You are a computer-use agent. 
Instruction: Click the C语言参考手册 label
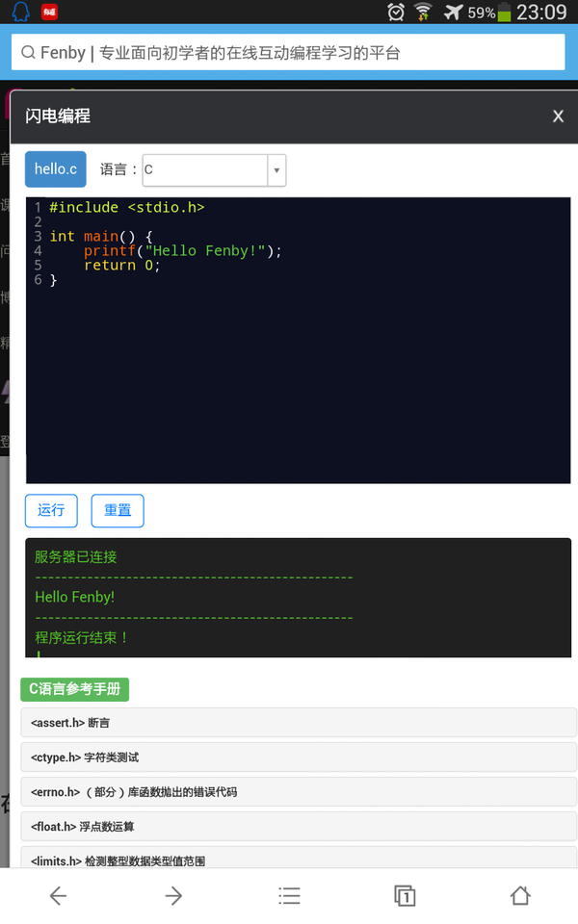(75, 689)
